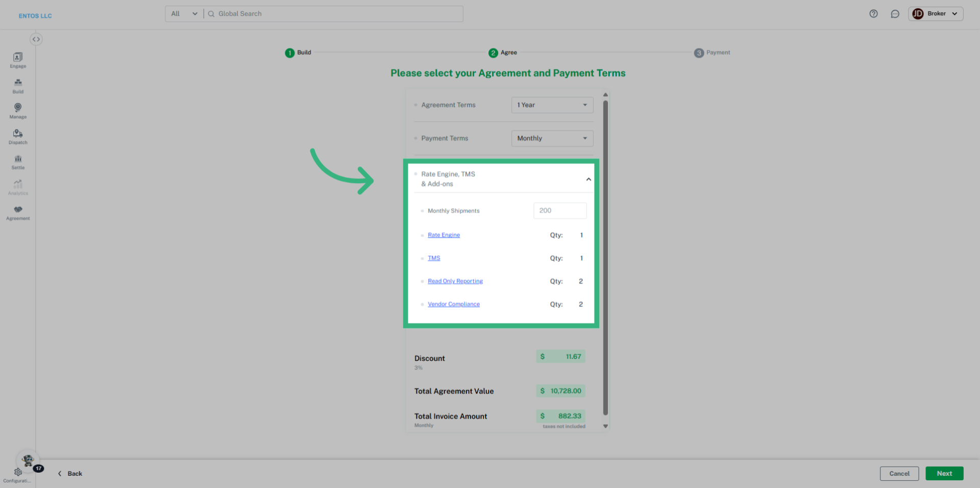Image resolution: width=980 pixels, height=488 pixels.
Task: Open the Manage sidebar icon
Action: [x=18, y=110]
